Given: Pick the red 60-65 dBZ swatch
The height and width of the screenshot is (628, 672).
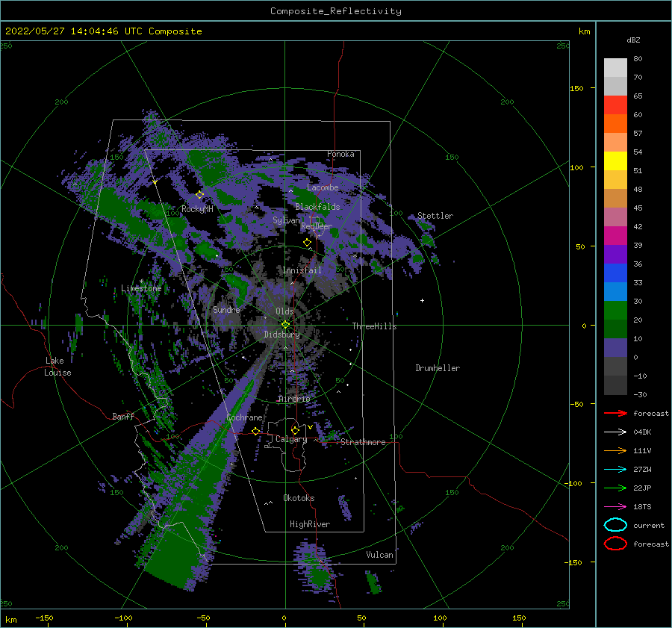Looking at the screenshot, I should coord(615,105).
